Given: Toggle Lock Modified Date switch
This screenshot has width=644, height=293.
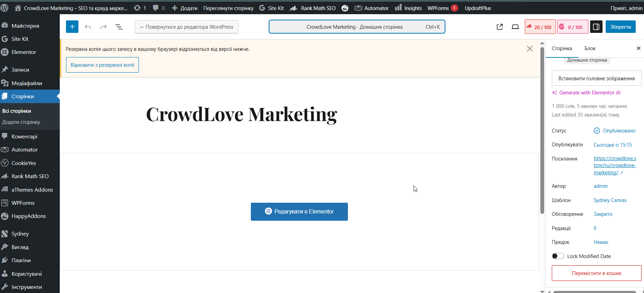Looking at the screenshot, I should pyautogui.click(x=558, y=256).
